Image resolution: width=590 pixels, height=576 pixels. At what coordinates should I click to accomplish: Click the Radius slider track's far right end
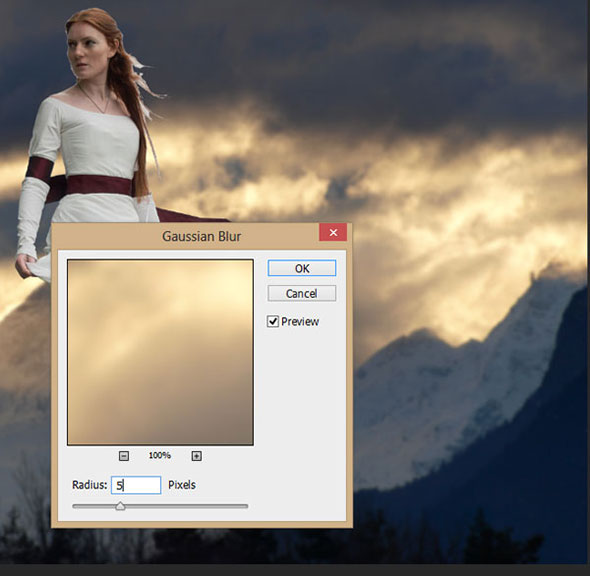[x=245, y=506]
